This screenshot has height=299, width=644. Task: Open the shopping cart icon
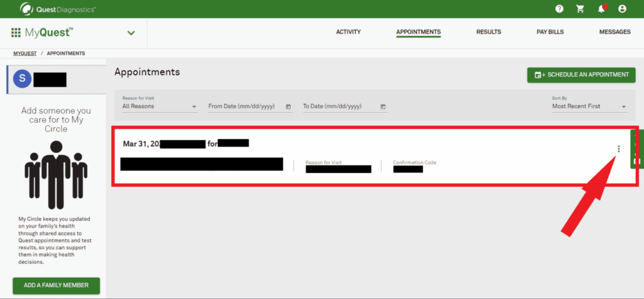pos(580,9)
